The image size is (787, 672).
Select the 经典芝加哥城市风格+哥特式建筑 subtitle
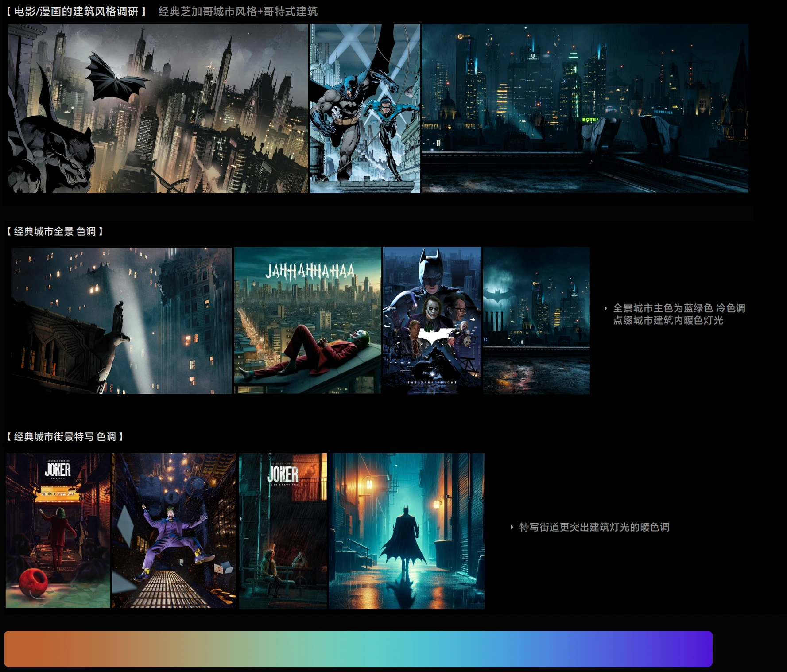click(238, 12)
